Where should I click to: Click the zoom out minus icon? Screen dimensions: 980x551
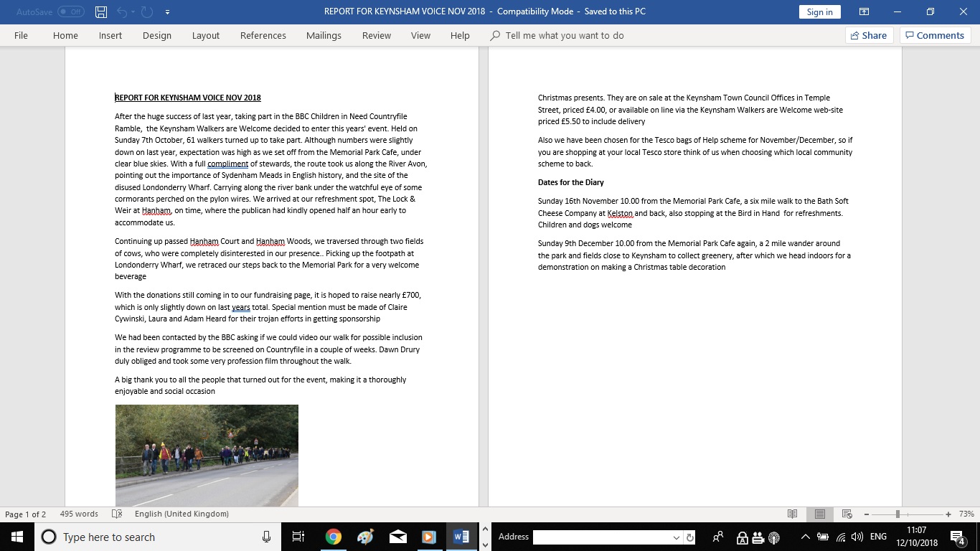866,514
